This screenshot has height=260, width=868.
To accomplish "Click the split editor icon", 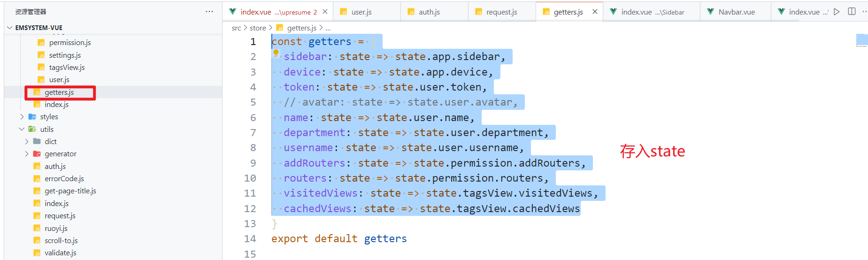I will coord(852,12).
